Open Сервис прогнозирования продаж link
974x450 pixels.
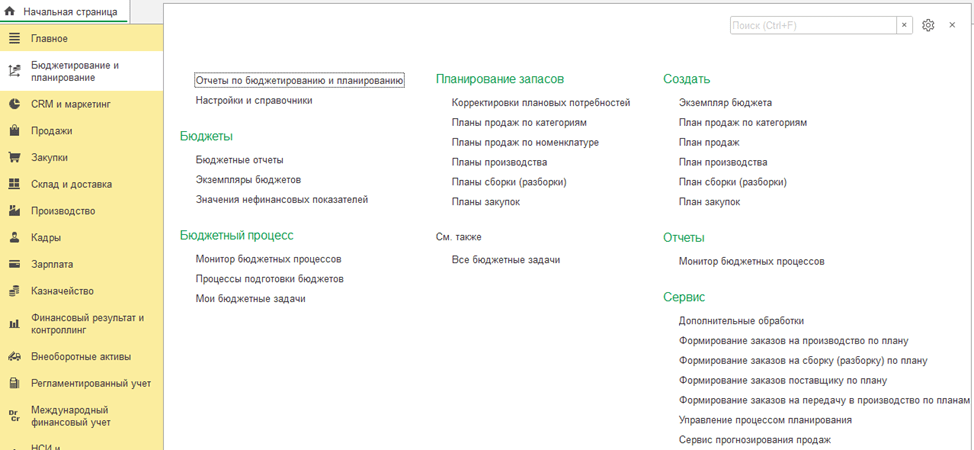click(x=754, y=440)
